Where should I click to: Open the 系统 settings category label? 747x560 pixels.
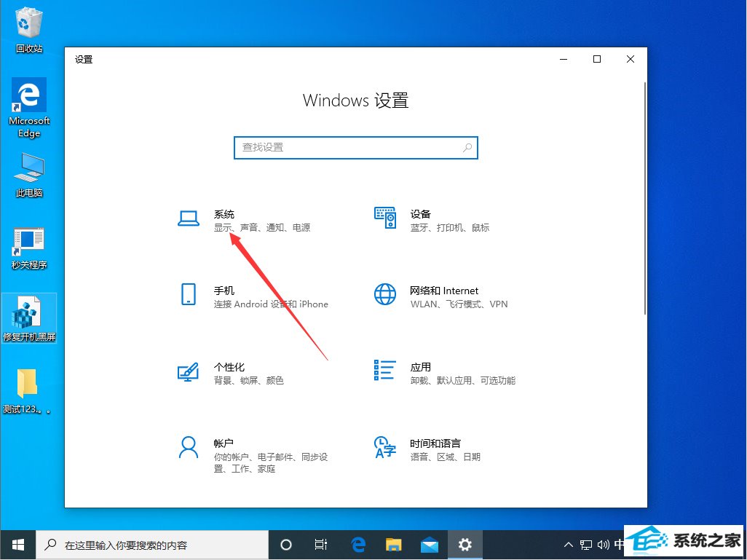point(224,215)
